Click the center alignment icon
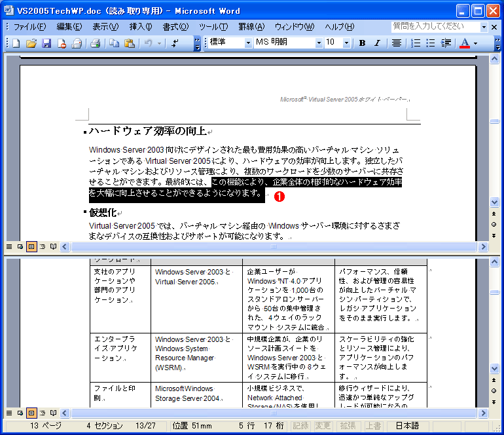 (x=397, y=43)
